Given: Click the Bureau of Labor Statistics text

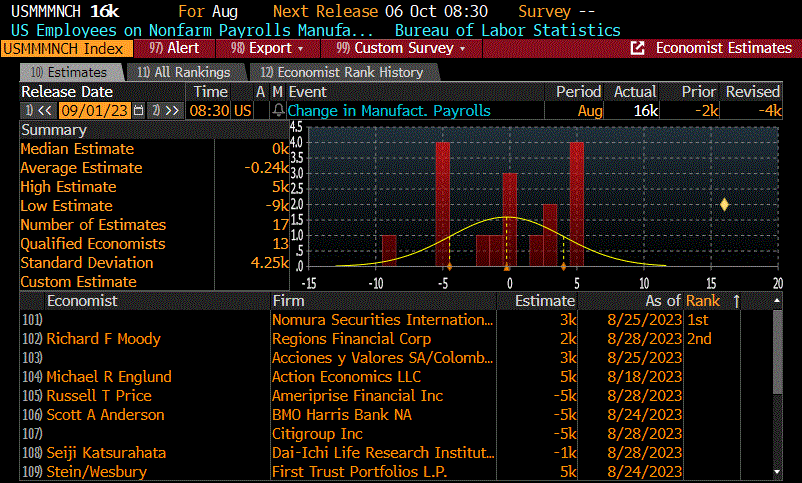Looking at the screenshot, I should pyautogui.click(x=508, y=30).
